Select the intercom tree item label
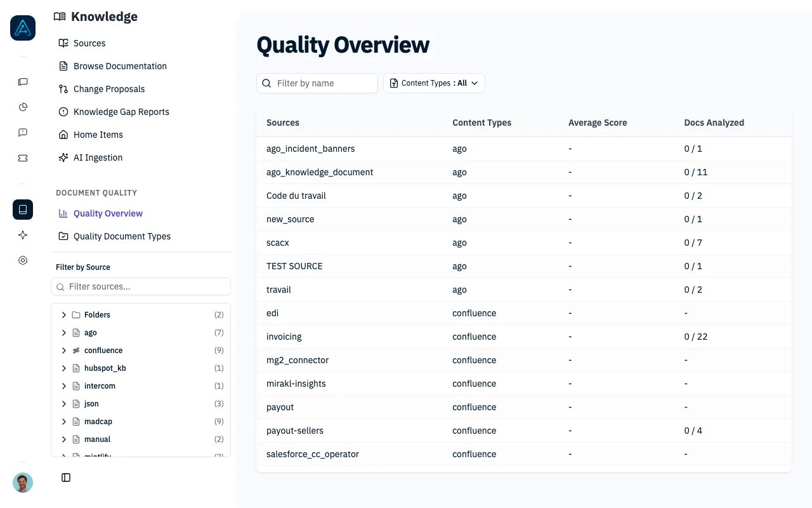The width and height of the screenshot is (812, 508). click(x=100, y=386)
